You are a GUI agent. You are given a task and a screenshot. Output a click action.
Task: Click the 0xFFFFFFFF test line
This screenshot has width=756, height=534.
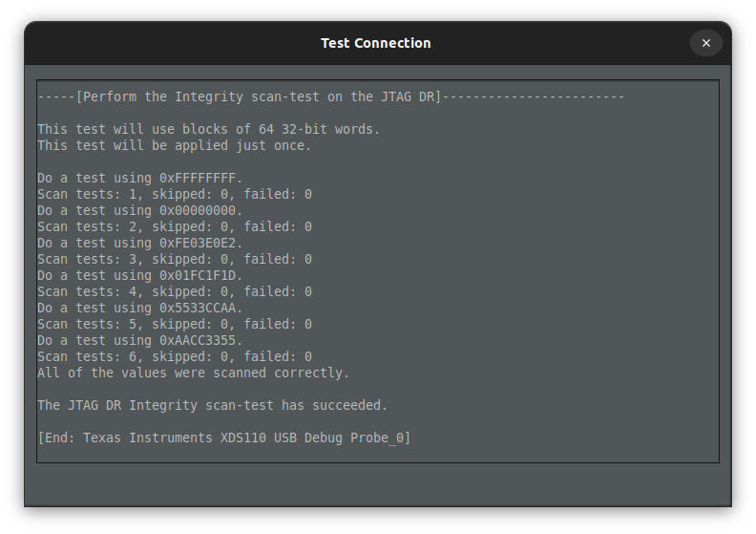tap(140, 178)
